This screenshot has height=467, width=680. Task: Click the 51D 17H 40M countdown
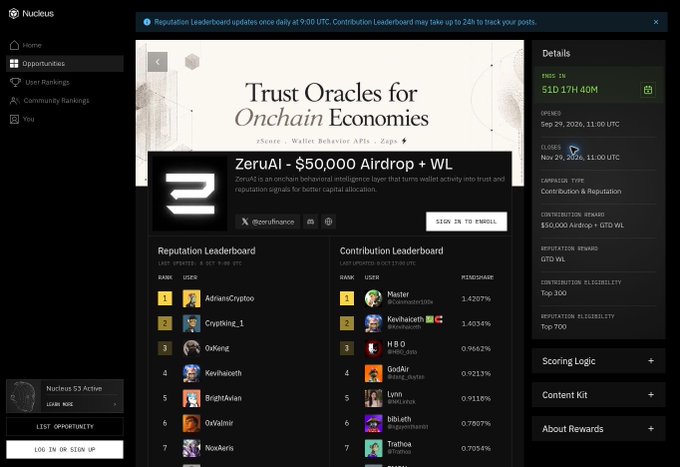569,90
